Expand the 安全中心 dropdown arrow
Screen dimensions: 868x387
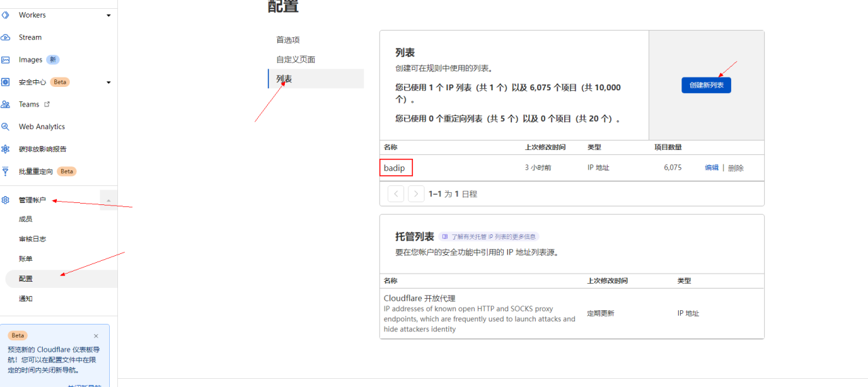108,82
